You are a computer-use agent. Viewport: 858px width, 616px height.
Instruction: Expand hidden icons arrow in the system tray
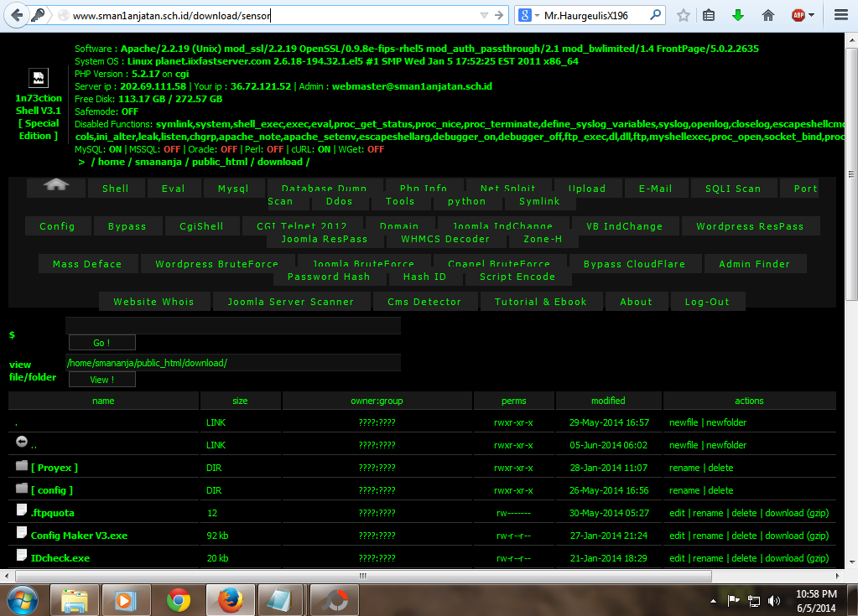coord(715,599)
